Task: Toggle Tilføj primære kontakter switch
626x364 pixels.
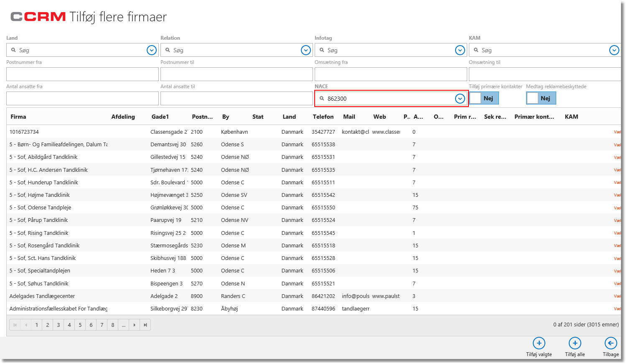Action: (x=484, y=98)
